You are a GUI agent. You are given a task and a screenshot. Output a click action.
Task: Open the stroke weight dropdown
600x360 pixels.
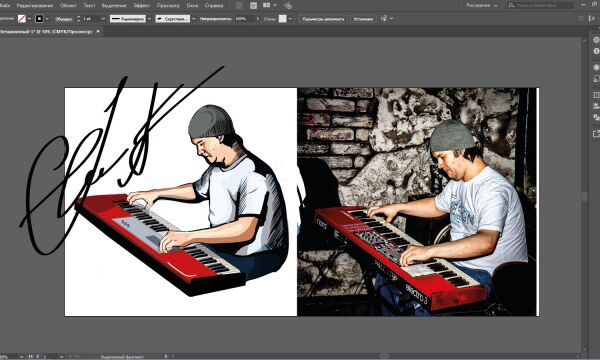[103, 18]
